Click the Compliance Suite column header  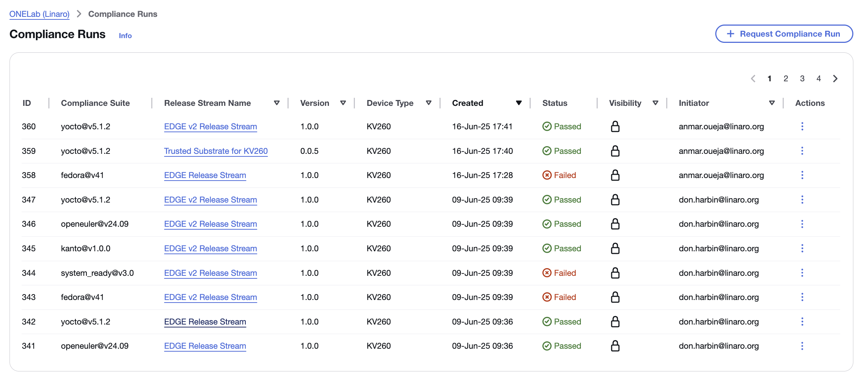95,103
